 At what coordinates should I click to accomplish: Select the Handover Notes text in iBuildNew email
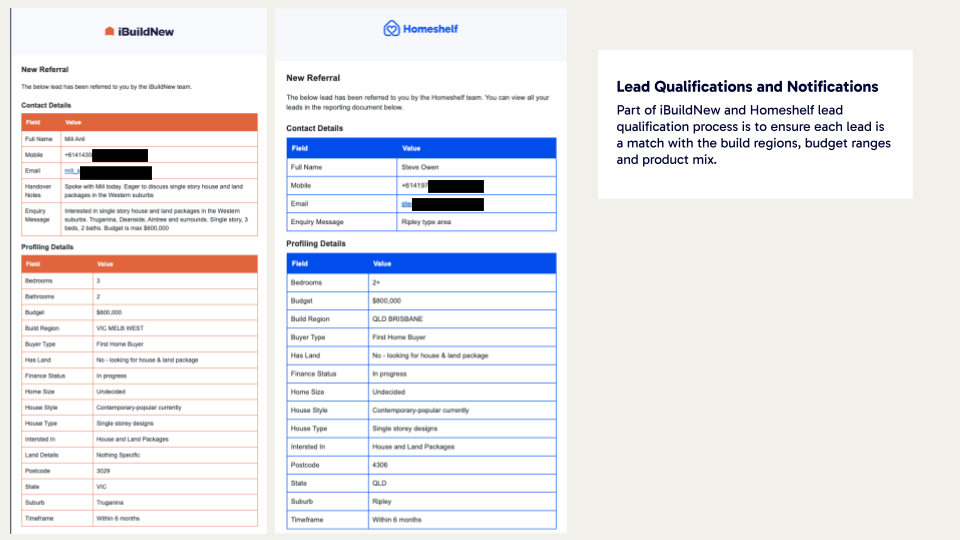(x=154, y=190)
